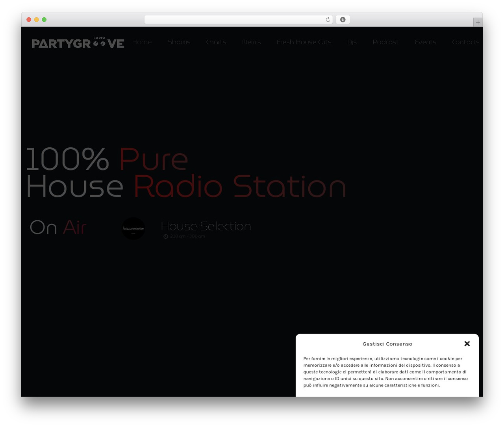This screenshot has height=427, width=504.
Task: Open Fresh House Cuts page
Action: [304, 42]
